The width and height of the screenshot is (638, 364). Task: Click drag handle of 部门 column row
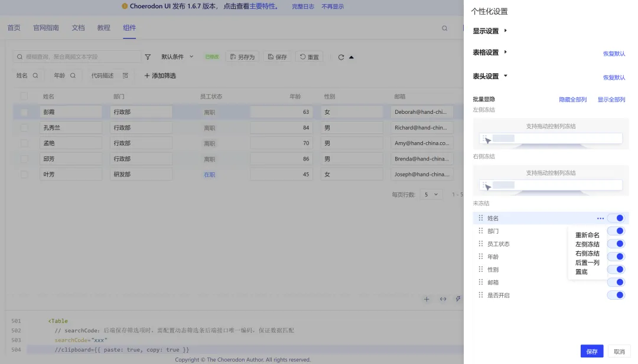[480, 231]
